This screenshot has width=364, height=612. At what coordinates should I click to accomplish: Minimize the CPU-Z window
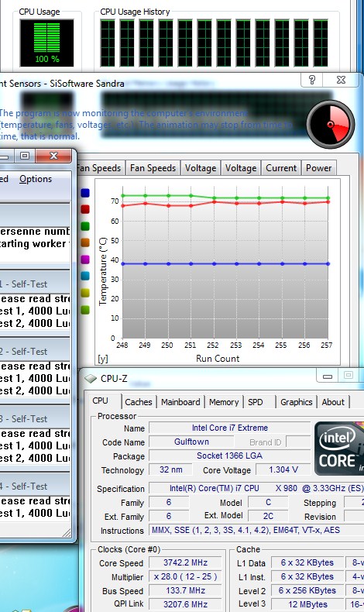328,376
